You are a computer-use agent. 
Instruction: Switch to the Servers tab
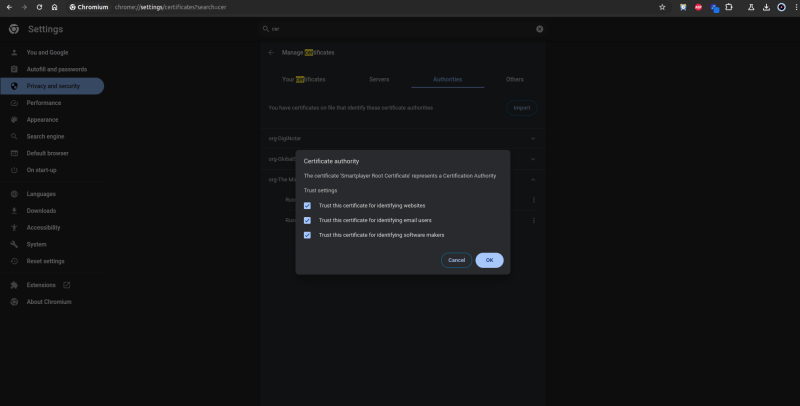tap(379, 80)
